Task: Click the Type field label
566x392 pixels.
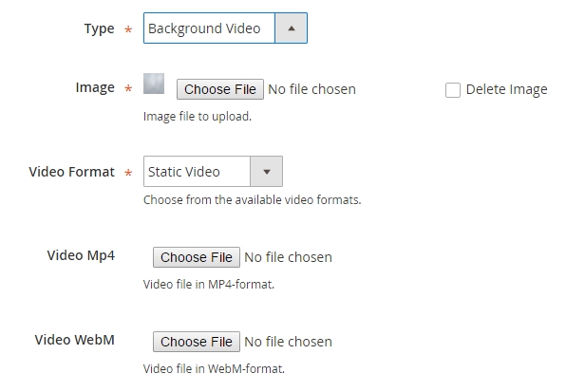Action: click(100, 28)
